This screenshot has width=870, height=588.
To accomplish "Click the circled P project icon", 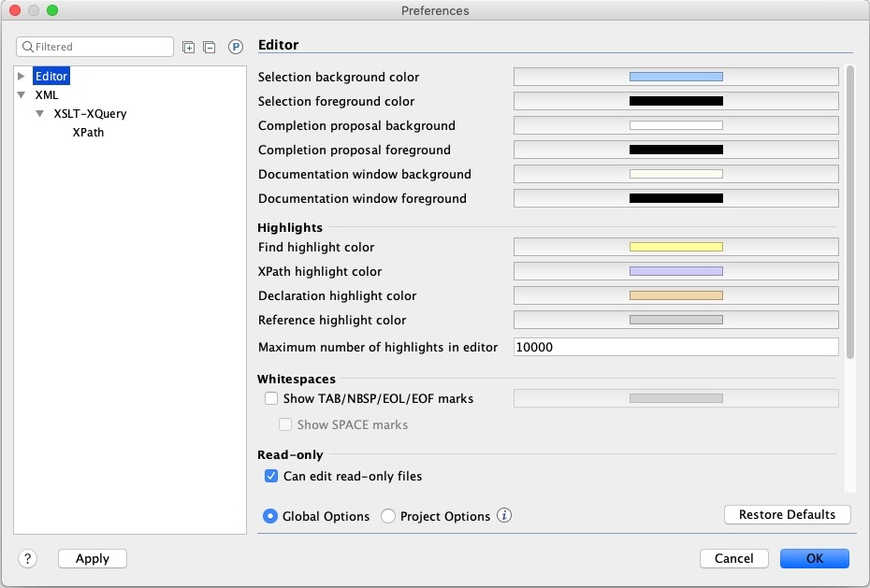I will (236, 47).
